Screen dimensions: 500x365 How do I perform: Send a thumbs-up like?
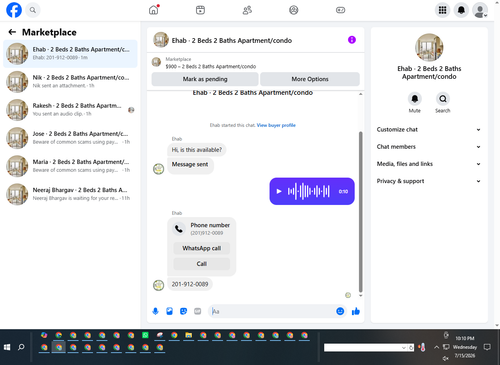(356, 311)
